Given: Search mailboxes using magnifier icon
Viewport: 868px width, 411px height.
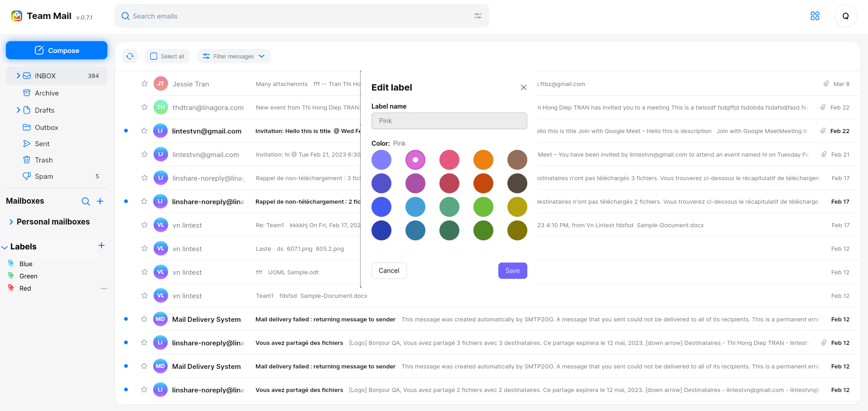Looking at the screenshot, I should point(86,201).
